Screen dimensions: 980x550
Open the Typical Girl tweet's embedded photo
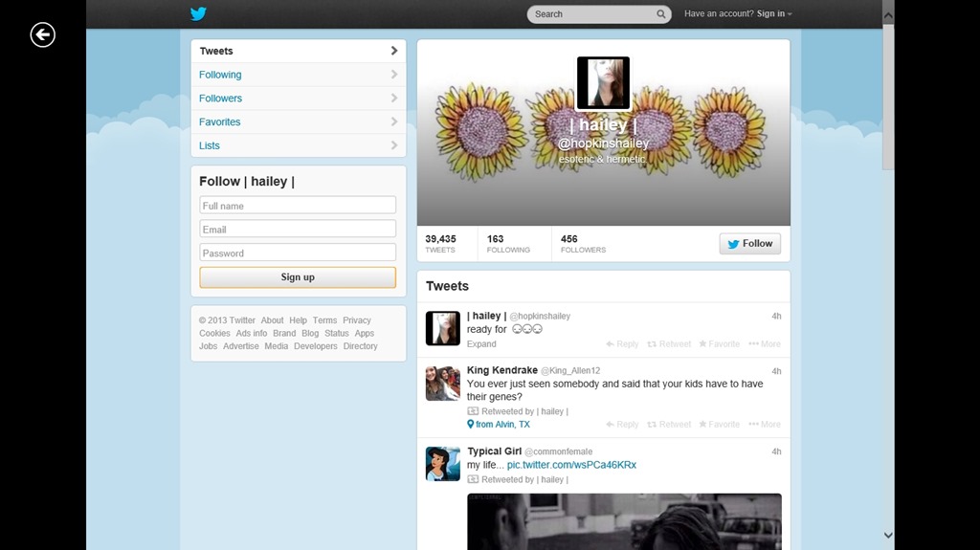point(624,521)
